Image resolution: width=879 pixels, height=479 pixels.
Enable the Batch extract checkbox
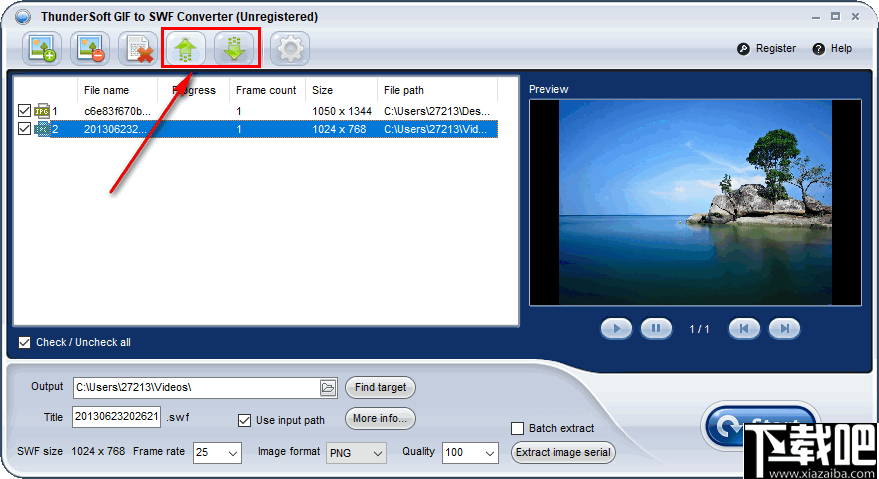[517, 429]
